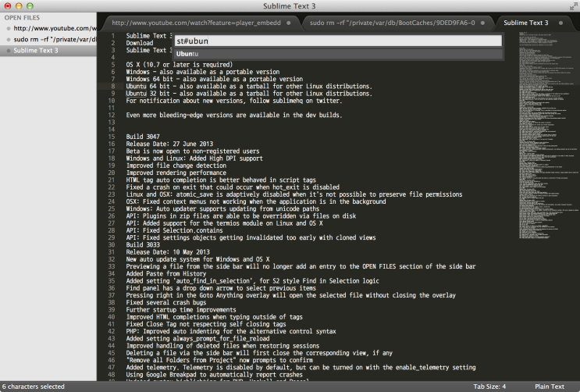Click the Goto Anything input field
Viewport: 580px width, 392px height.
[338, 41]
